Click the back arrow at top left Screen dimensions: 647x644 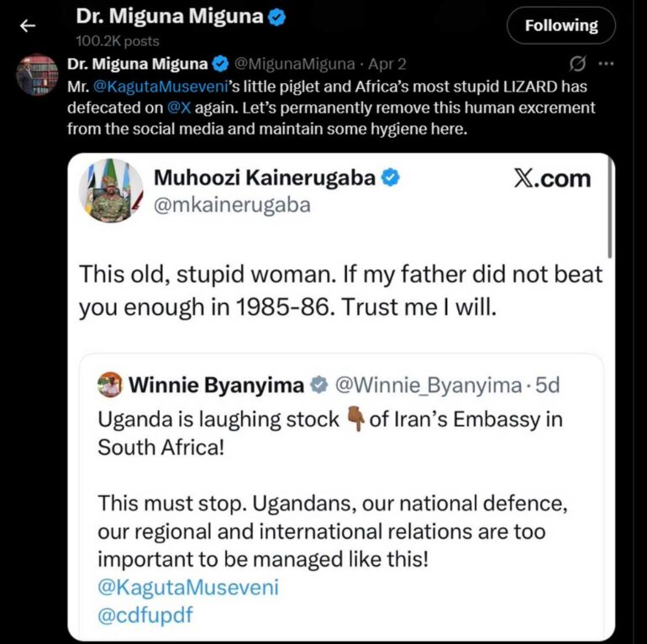coord(28,25)
